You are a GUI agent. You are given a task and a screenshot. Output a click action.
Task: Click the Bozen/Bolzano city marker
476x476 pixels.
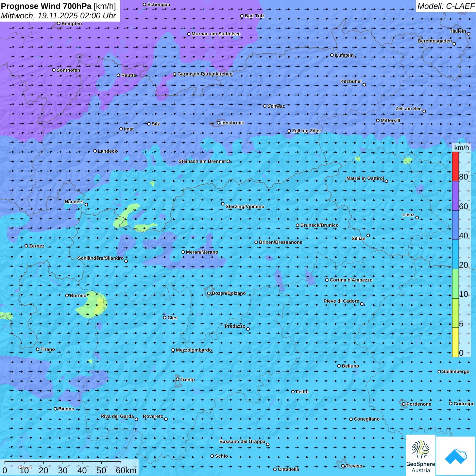click(x=209, y=293)
